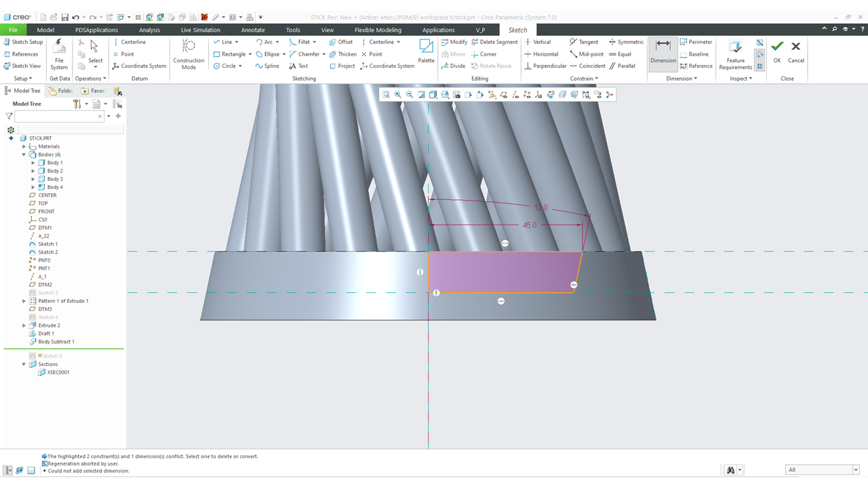
Task: Apply the Thicken tool
Action: (342, 54)
